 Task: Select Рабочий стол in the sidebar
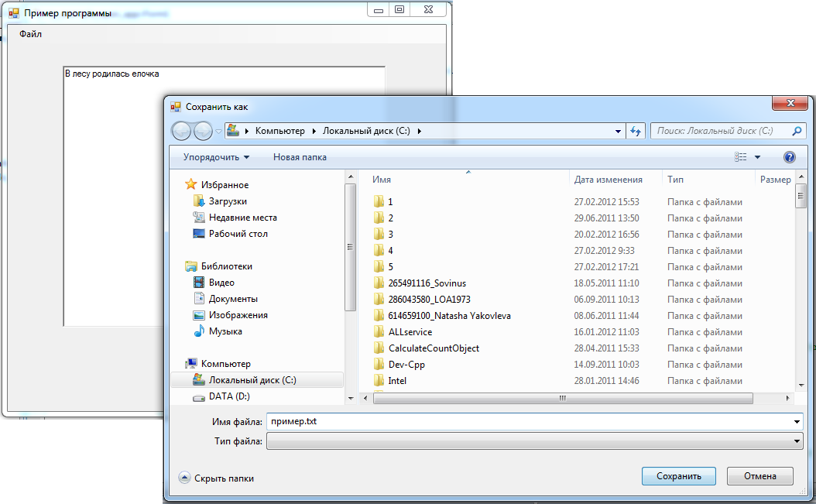point(230,234)
